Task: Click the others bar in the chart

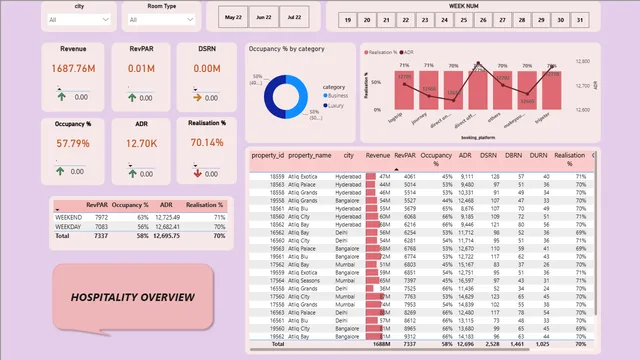Action: pos(502,90)
